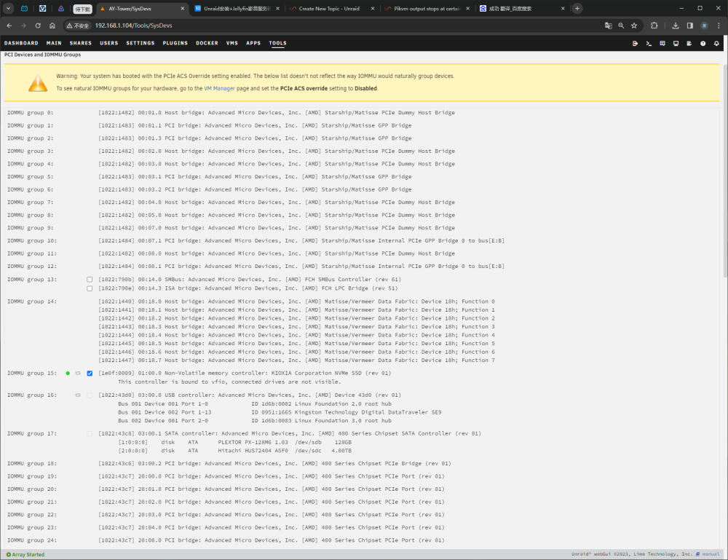Screen dimensions: 728x560
Task: Open the TOOLS menu
Action: click(x=277, y=43)
